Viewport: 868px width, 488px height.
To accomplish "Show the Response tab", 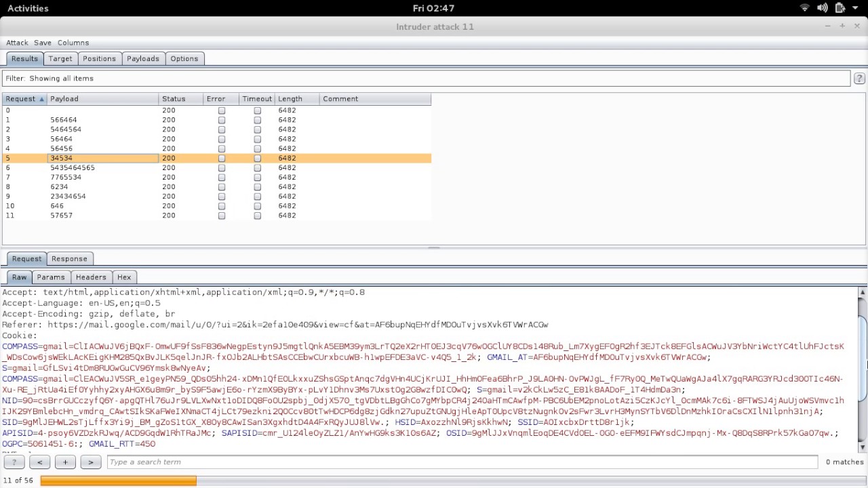I will coord(69,259).
